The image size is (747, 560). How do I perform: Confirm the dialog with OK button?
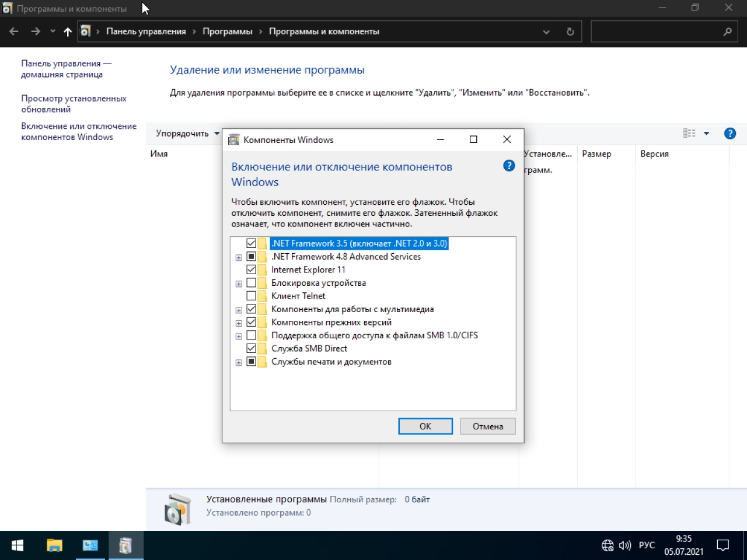425,426
